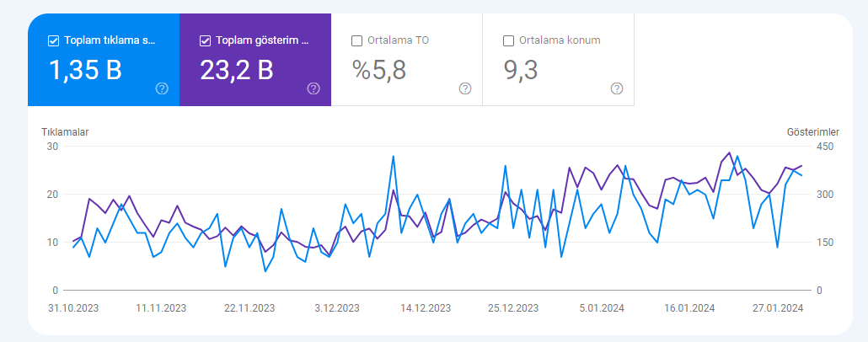Open help icon on Toplam tıklama card
The image size is (868, 342).
tap(162, 88)
